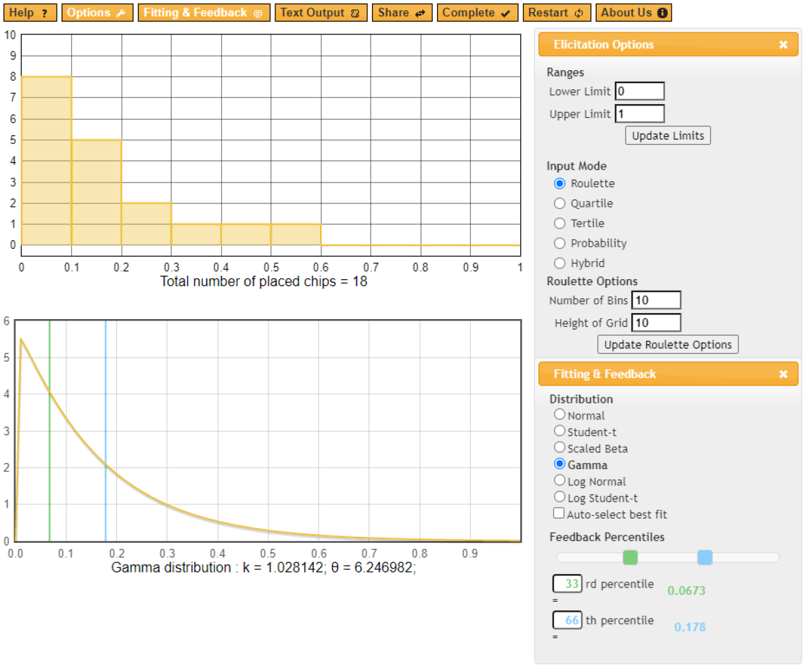Click the Update Limits button
Screen dimensions: 809x672
[x=668, y=135]
